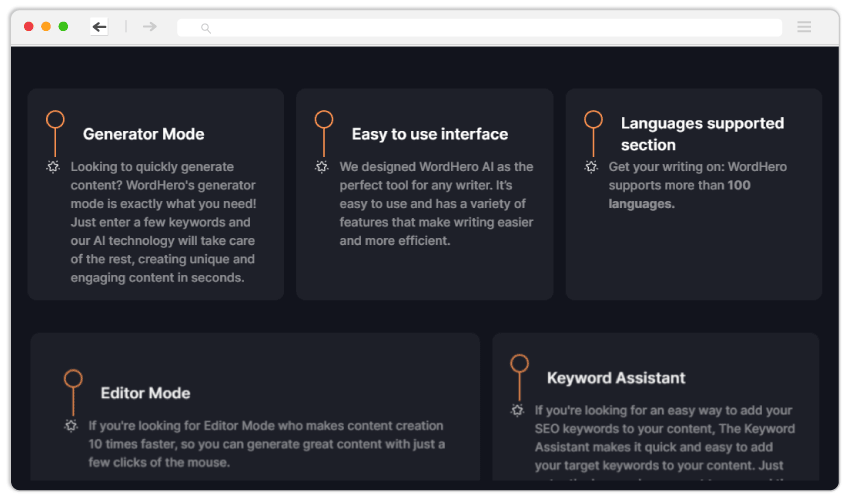Screen dimensions: 850x500
Task: Click the bold '100 languages.' text
Action: 679,195
